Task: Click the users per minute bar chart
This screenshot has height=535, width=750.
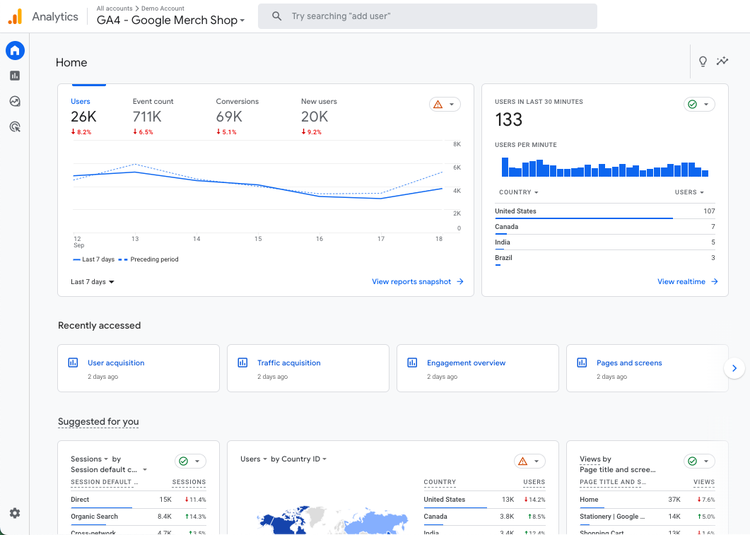Action: point(605,168)
